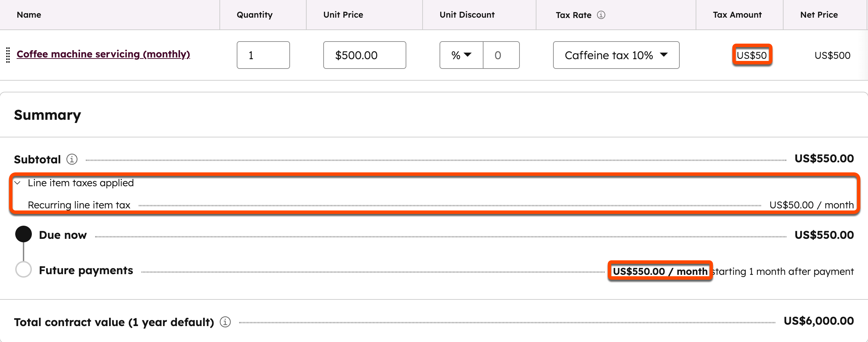The image size is (868, 342).
Task: Click the Subtotal amount US$550.00
Action: (824, 159)
